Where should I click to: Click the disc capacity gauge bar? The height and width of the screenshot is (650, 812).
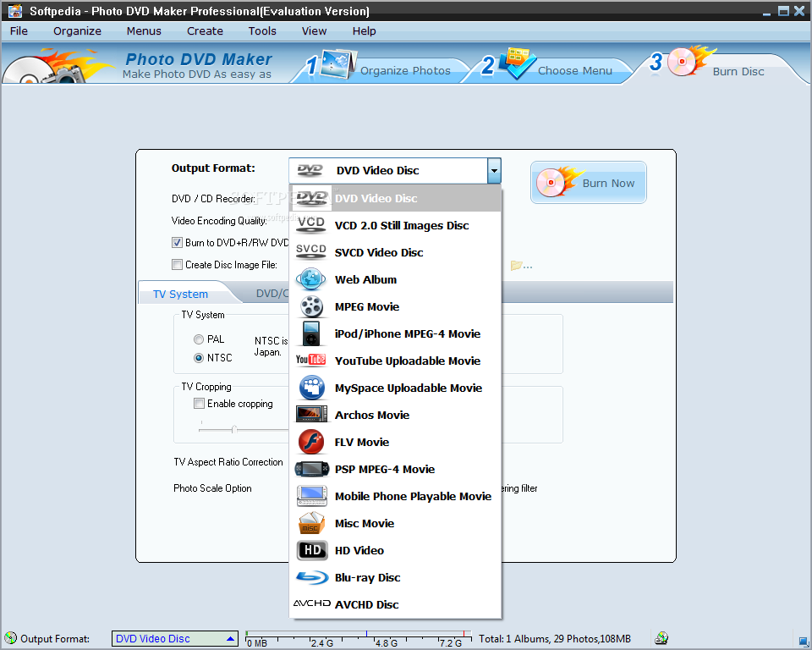click(359, 639)
